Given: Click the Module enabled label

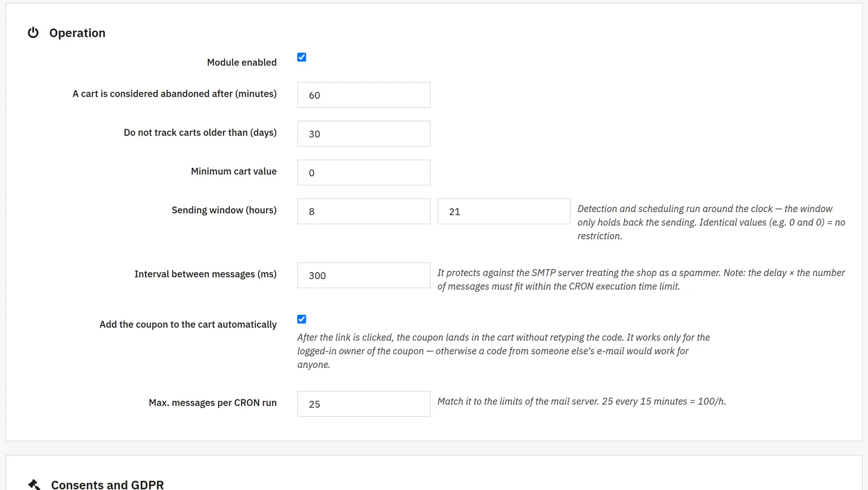Looking at the screenshot, I should (242, 62).
